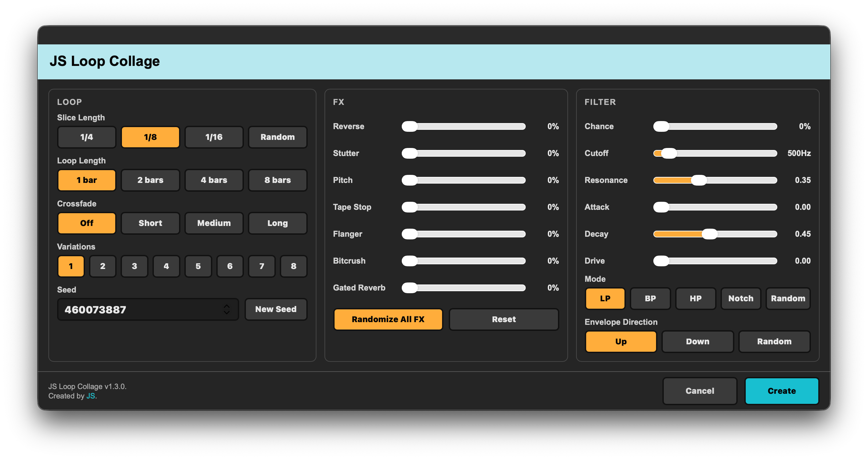Set envelope direction to Up
This screenshot has width=868, height=460.
coord(621,342)
